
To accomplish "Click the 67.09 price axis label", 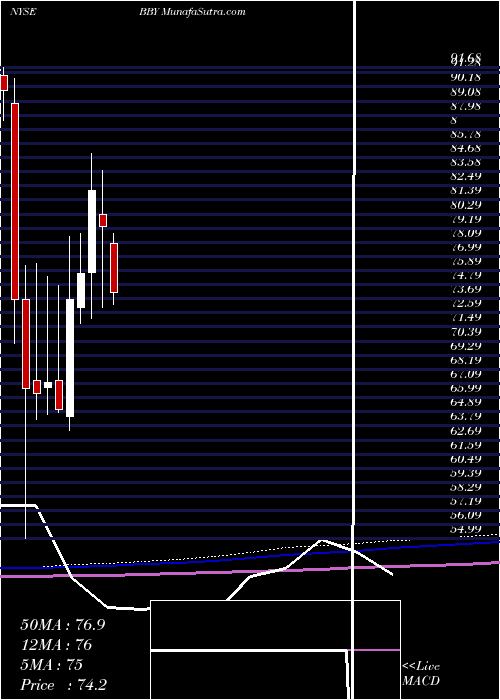I will click(x=465, y=374).
